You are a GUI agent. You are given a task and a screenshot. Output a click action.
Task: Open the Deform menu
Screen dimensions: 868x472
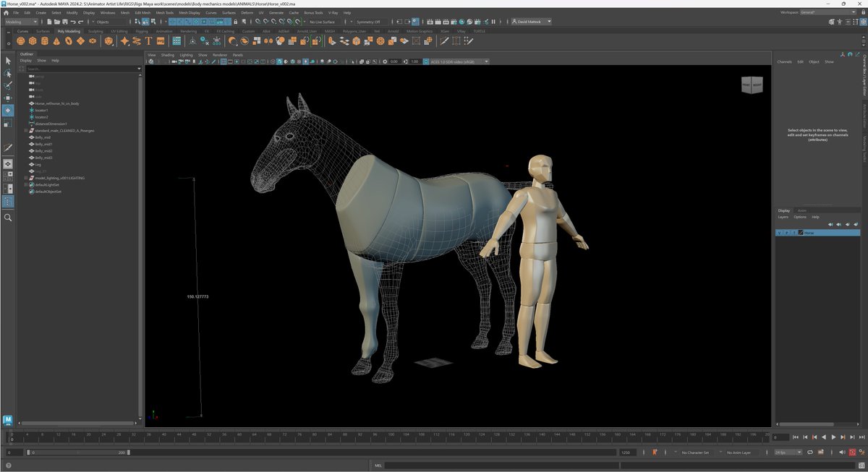pos(247,12)
